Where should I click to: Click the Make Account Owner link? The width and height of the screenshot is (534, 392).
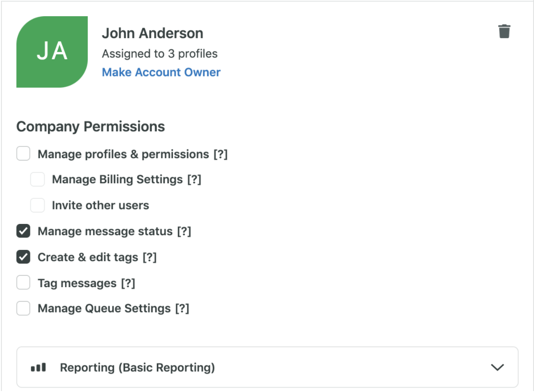161,72
